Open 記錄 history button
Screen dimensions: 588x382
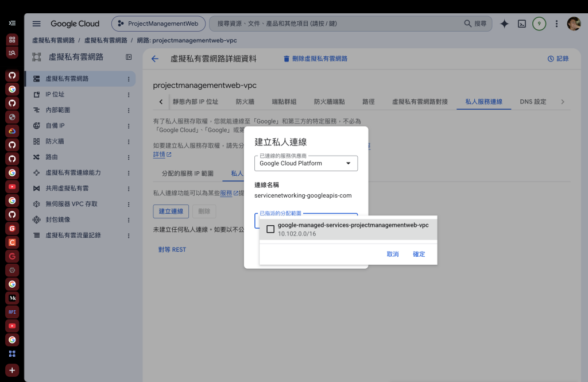point(558,59)
